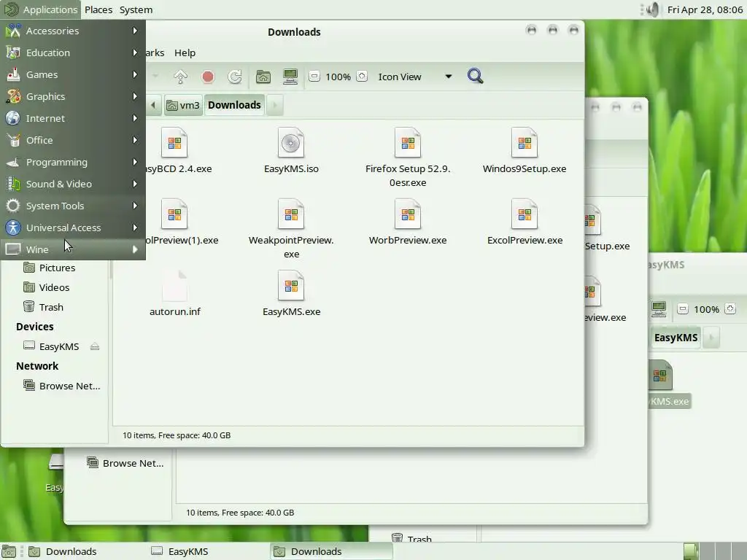
Task: Open the Accessories submenu
Action: click(x=72, y=31)
